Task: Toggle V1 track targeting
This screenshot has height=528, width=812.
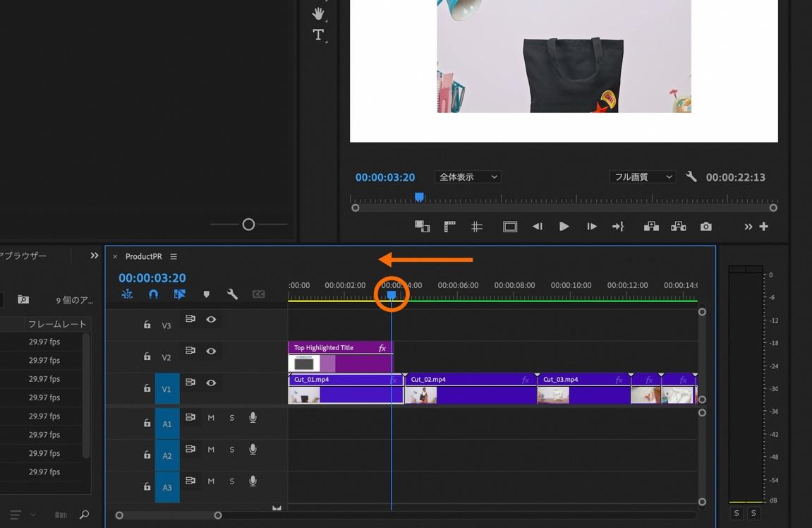Action: (166, 389)
